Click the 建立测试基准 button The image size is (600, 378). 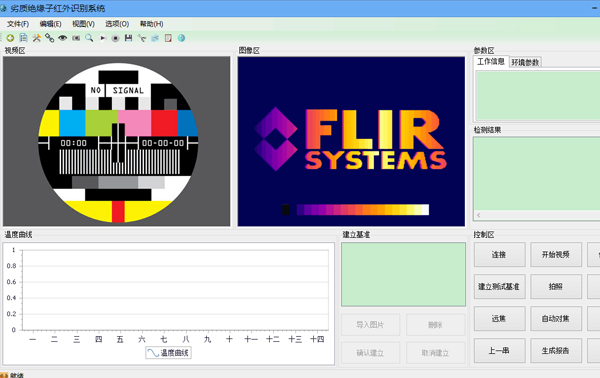pyautogui.click(x=499, y=286)
